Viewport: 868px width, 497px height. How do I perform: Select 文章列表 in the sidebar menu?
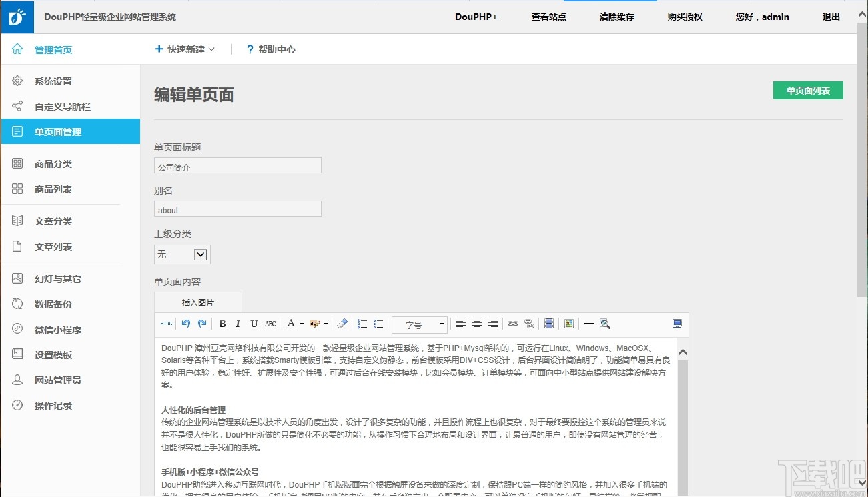[53, 246]
